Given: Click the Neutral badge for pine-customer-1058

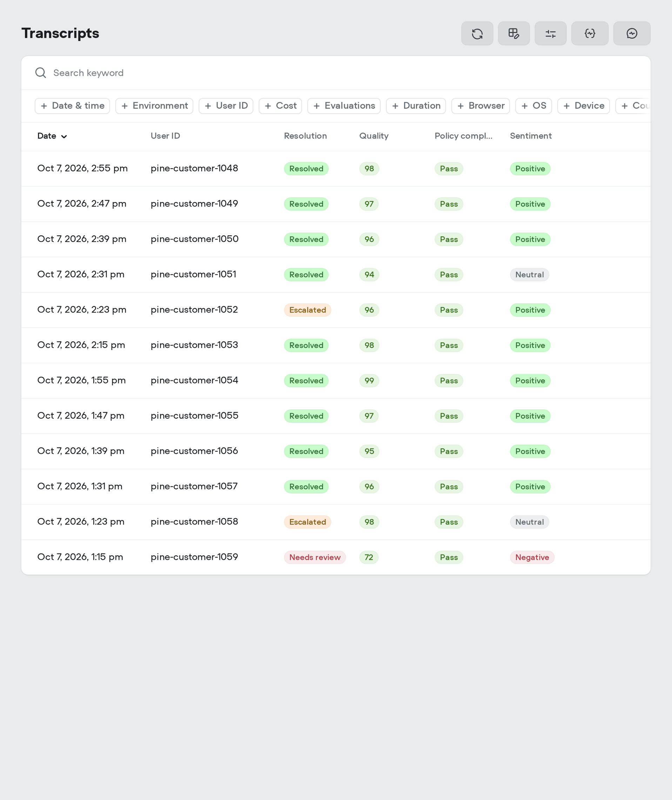Looking at the screenshot, I should point(530,522).
